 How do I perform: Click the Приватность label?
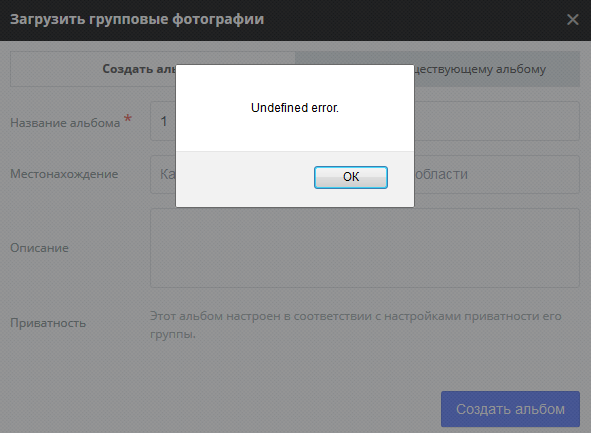tap(48, 323)
